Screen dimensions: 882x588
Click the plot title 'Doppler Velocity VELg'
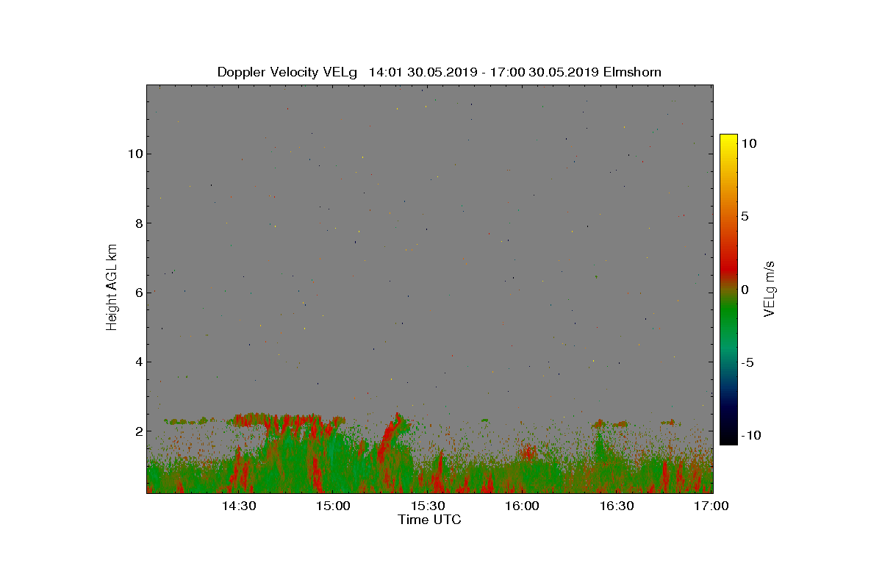[287, 72]
